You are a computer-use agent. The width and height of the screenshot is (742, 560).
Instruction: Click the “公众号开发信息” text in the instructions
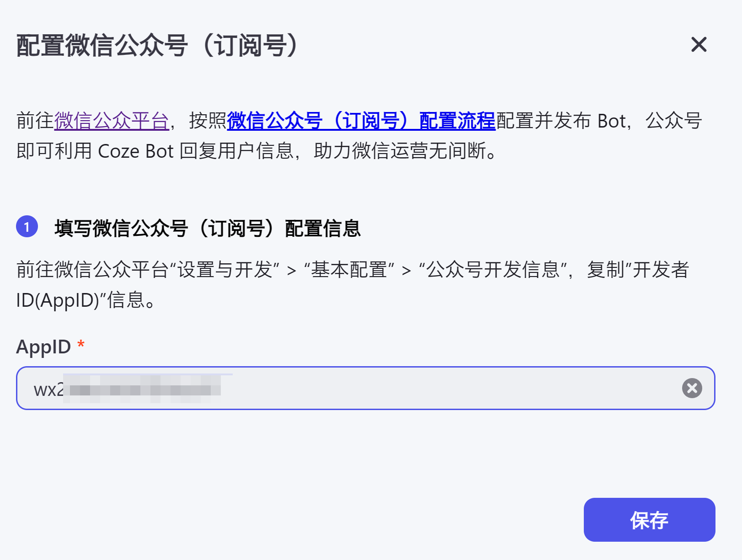pos(493,270)
